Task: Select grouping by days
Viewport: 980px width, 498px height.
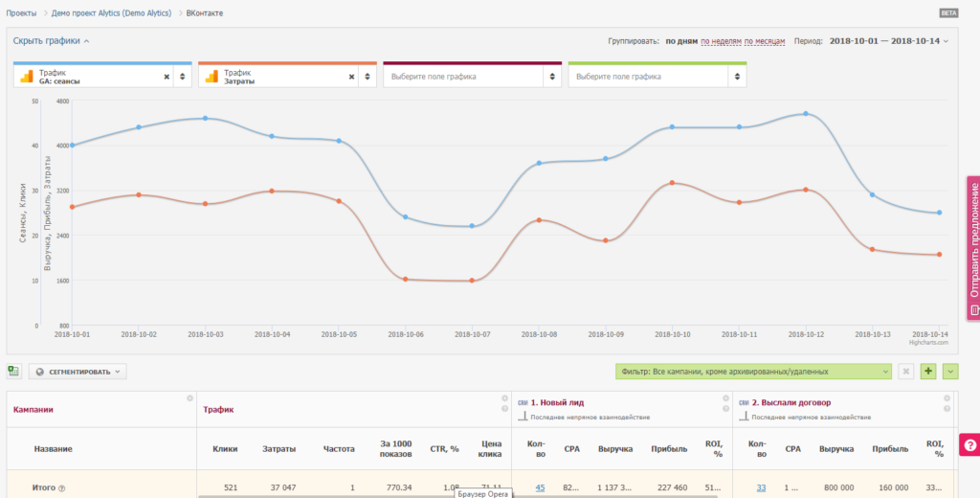Action: pyautogui.click(x=681, y=42)
